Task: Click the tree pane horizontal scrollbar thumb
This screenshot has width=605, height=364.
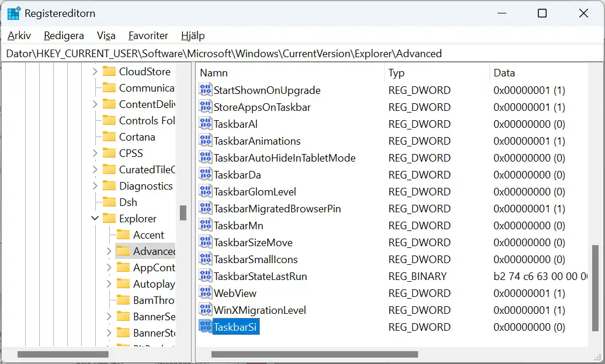Action: point(63,354)
